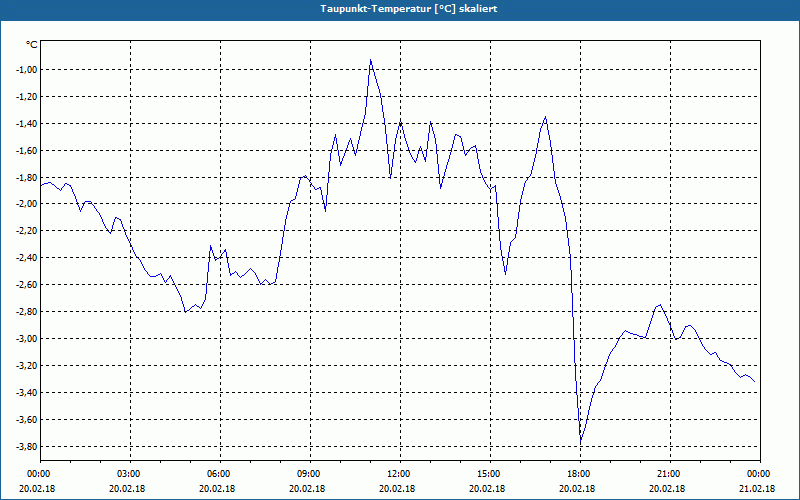Pick the 20.02.18 date under 06:00
This screenshot has width=800, height=500.
click(217, 488)
